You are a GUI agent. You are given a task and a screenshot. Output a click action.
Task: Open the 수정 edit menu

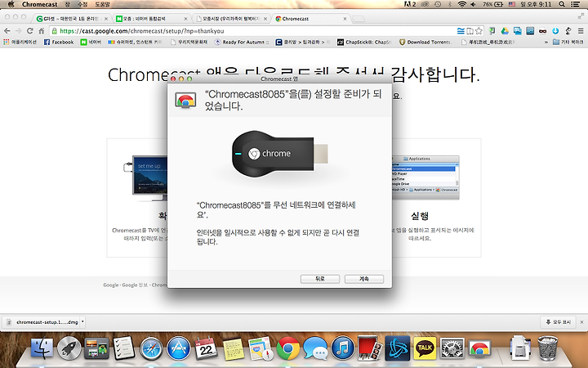(82, 4)
